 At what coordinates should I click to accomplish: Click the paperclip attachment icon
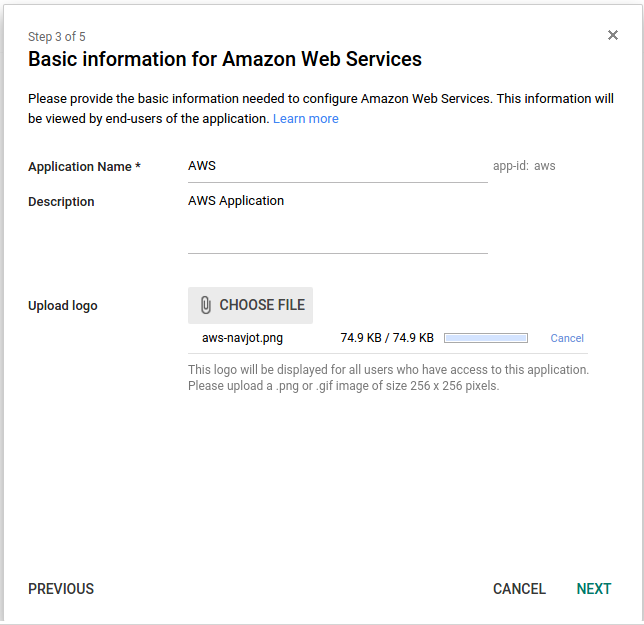206,305
